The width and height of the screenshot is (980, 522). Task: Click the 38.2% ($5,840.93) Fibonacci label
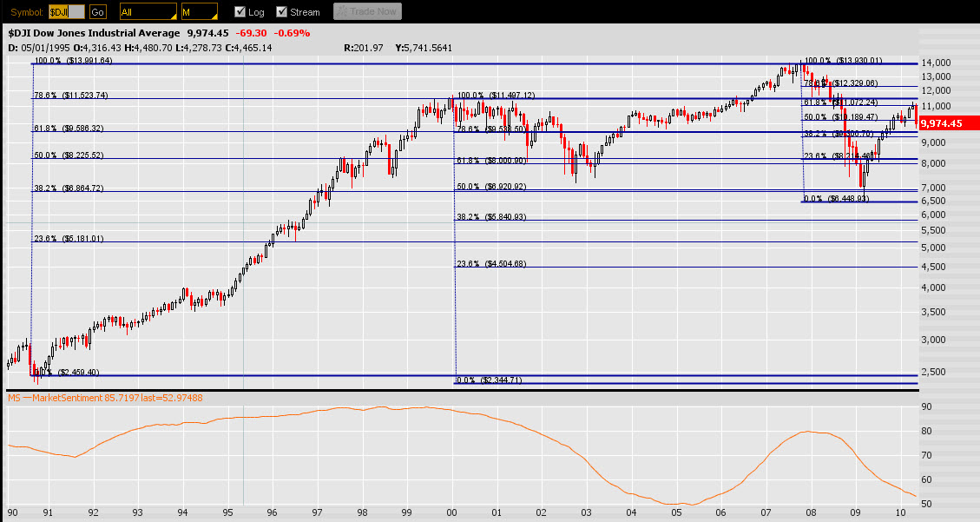491,217
